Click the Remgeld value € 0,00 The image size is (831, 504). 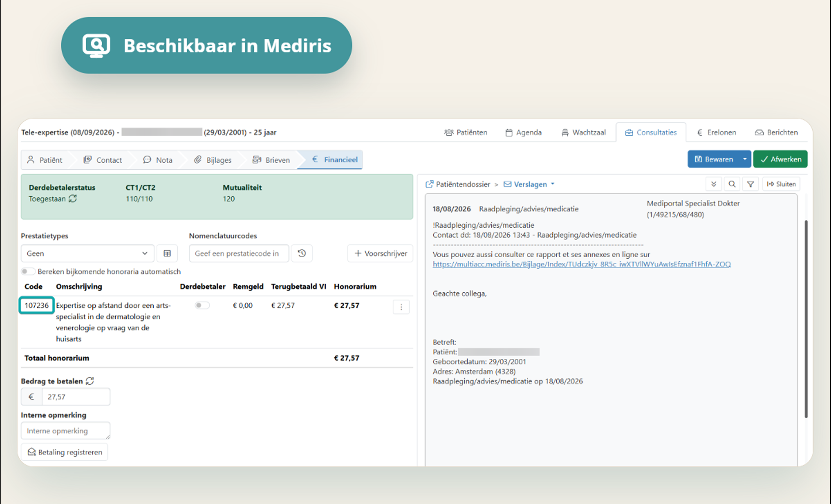point(242,305)
